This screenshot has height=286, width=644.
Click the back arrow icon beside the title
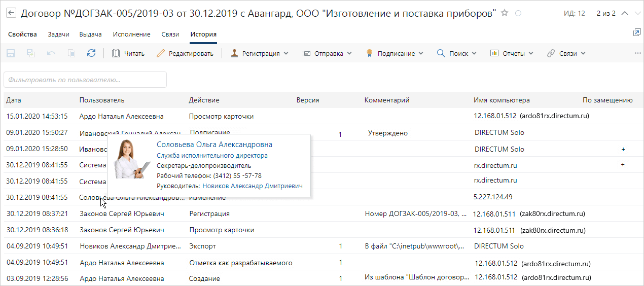11,13
